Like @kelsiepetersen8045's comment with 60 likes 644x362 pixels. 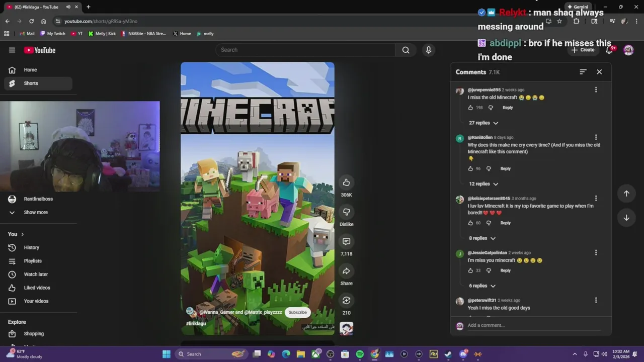[470, 223]
